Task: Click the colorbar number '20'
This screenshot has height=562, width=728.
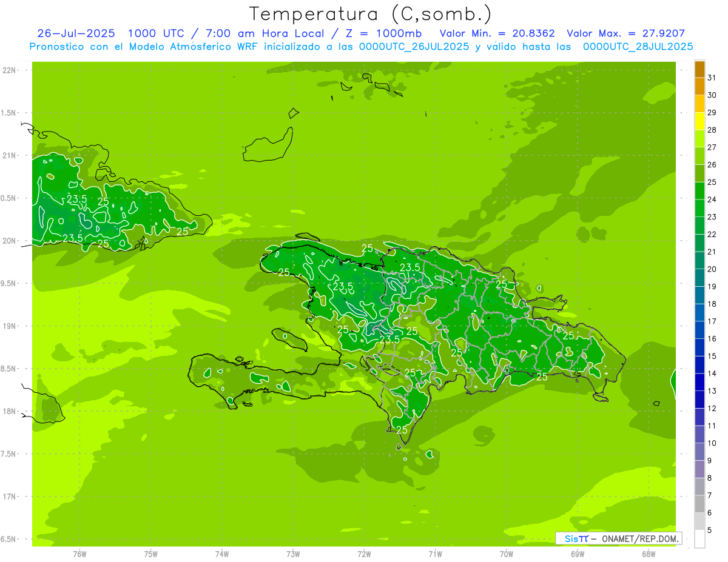Action: click(712, 269)
